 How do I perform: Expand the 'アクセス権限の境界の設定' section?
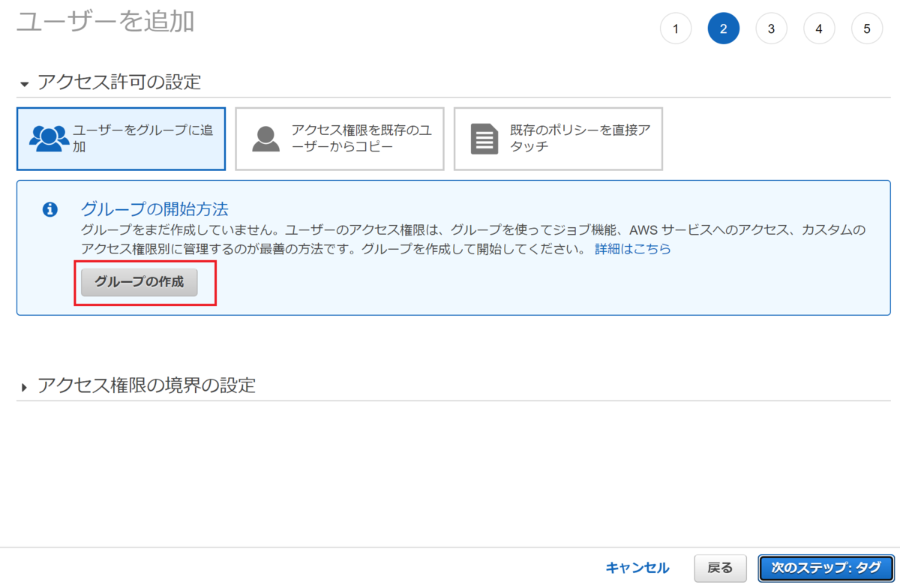pyautogui.click(x=138, y=386)
